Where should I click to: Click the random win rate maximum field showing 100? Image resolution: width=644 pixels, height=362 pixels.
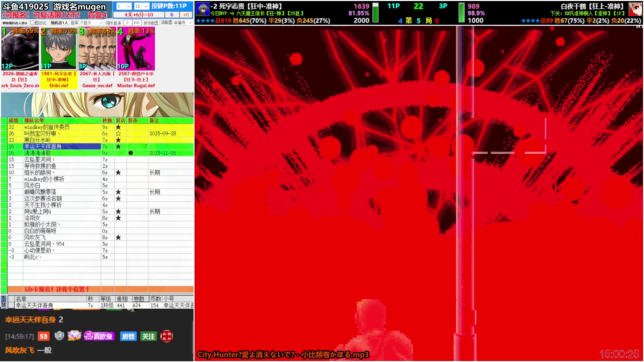[x=137, y=23]
